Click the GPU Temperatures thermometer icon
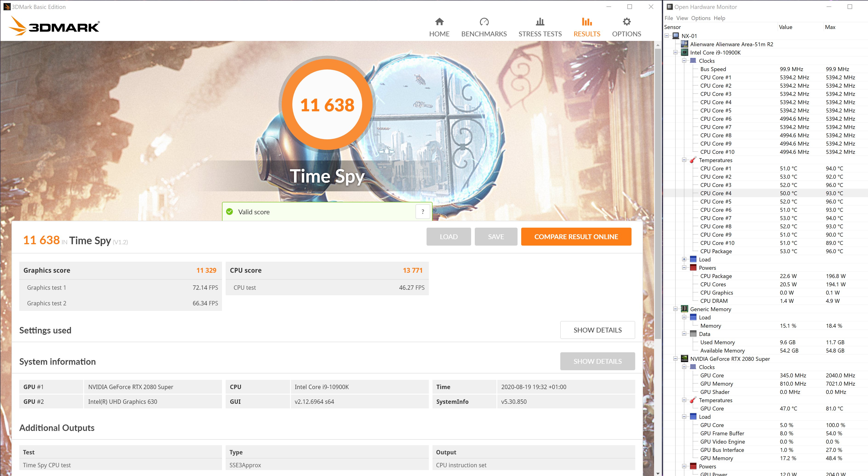Viewport: 868px width, 476px height. tap(693, 400)
